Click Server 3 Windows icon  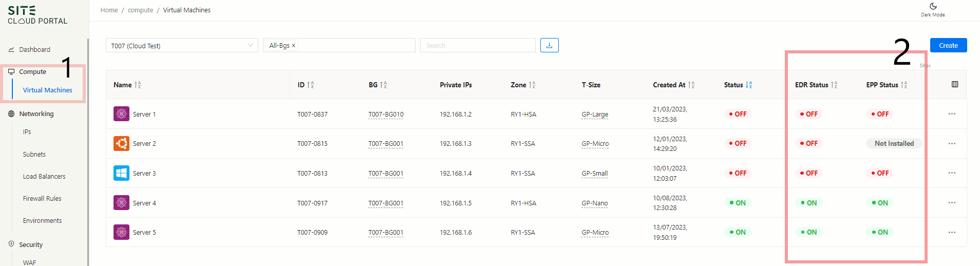coord(121,173)
